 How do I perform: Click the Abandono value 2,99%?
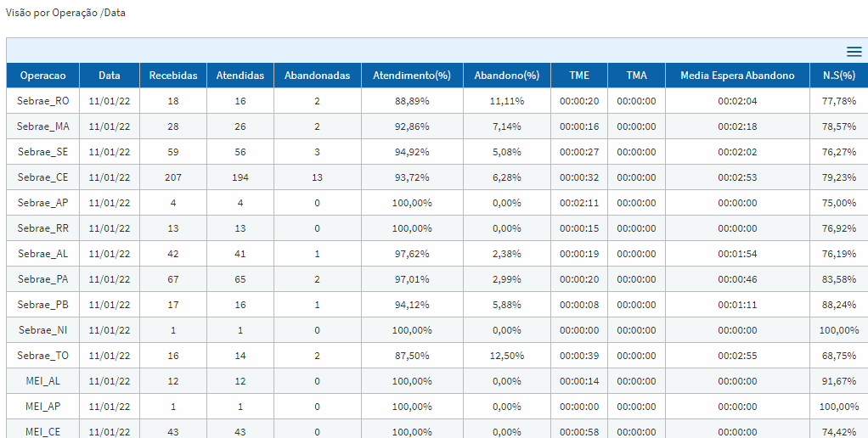tap(507, 279)
